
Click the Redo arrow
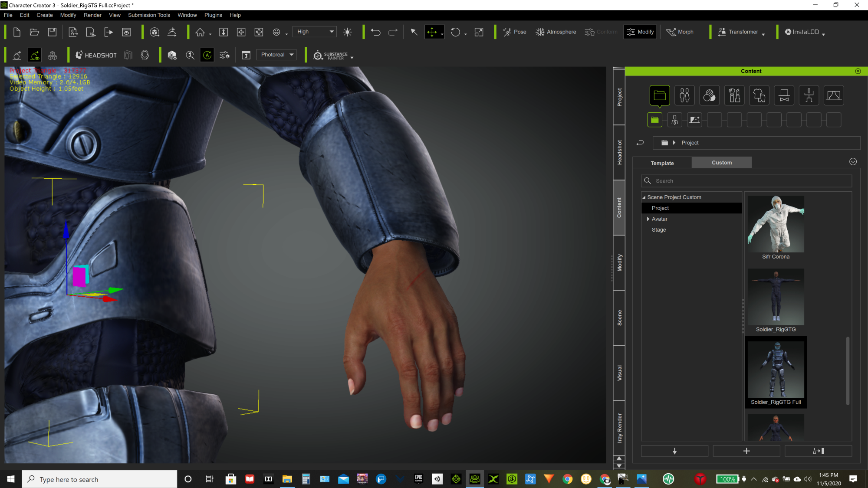click(x=393, y=32)
